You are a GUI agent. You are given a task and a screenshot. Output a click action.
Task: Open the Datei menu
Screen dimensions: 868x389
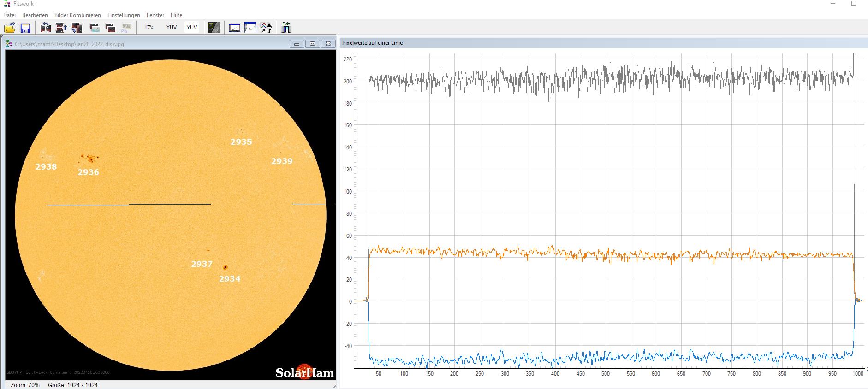[10, 15]
